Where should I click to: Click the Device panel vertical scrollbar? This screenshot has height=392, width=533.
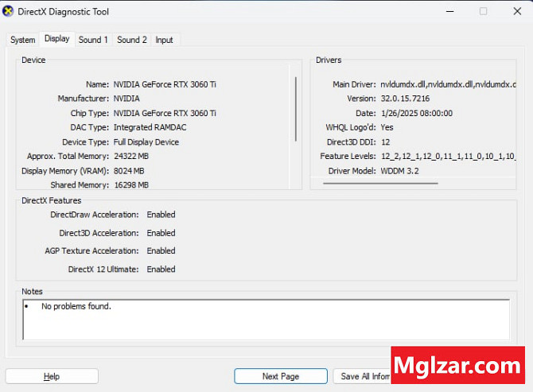pos(296,109)
